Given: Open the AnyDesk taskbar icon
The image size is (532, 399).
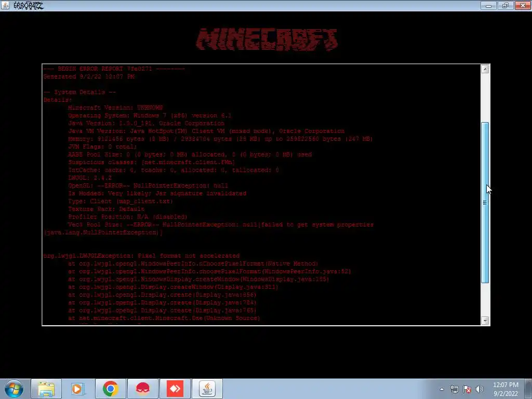Looking at the screenshot, I should click(x=175, y=389).
